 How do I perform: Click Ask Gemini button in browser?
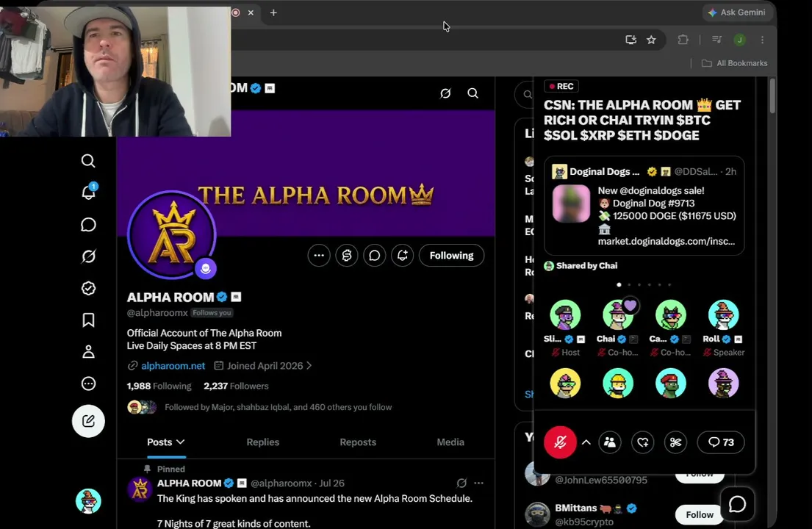[736, 12]
